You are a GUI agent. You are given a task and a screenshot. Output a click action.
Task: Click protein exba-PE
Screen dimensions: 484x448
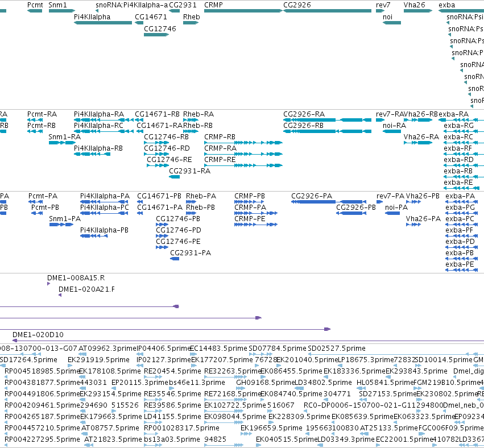click(x=462, y=270)
